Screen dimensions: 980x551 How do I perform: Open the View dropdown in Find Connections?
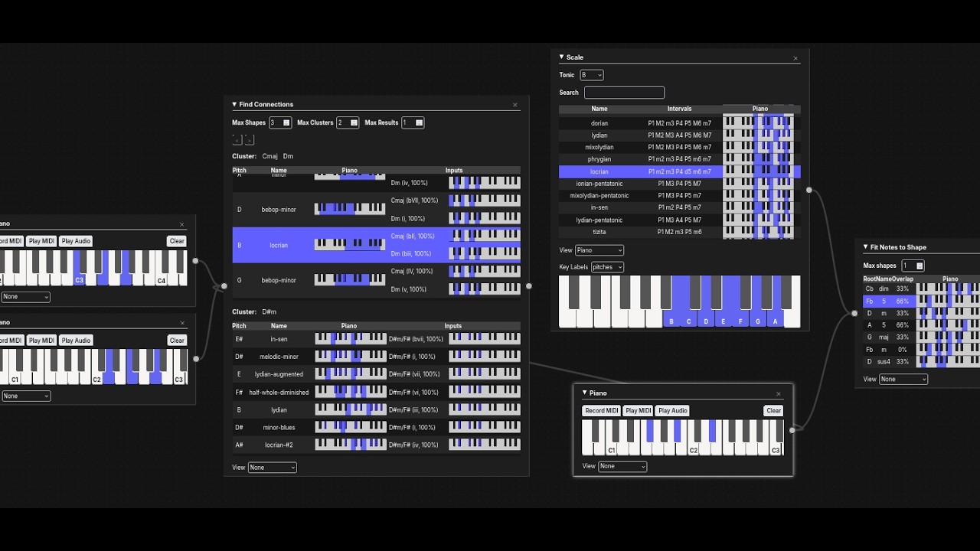(273, 468)
